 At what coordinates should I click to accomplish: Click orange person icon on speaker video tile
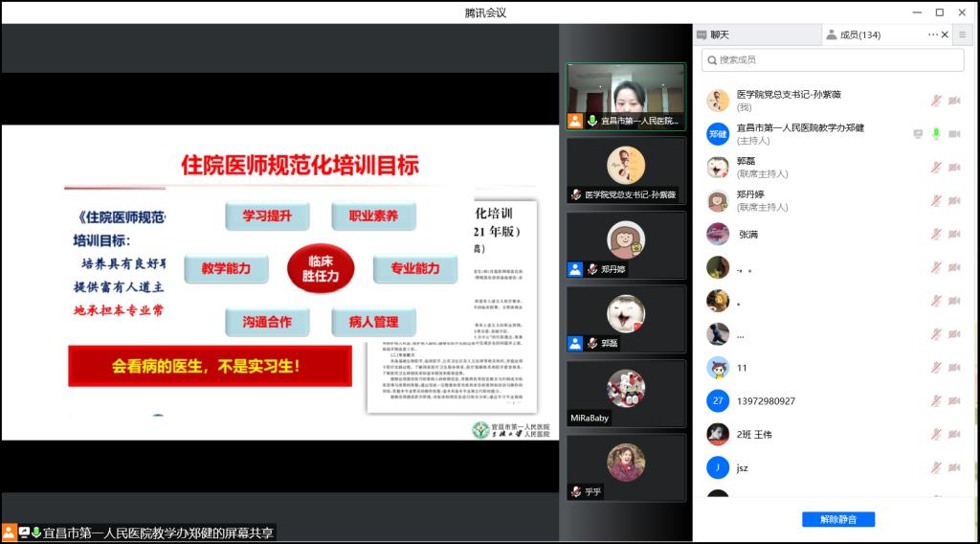[575, 121]
